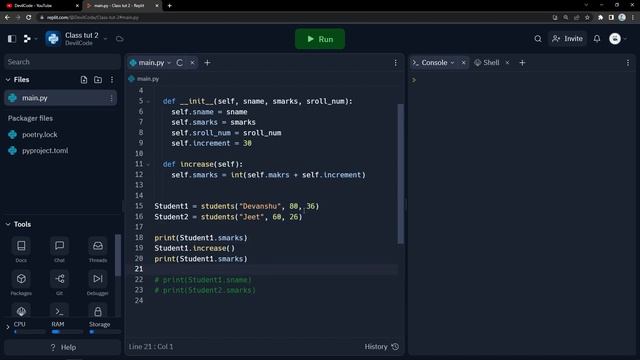Click the Storage usage bar
640x360 pixels.
click(104, 332)
